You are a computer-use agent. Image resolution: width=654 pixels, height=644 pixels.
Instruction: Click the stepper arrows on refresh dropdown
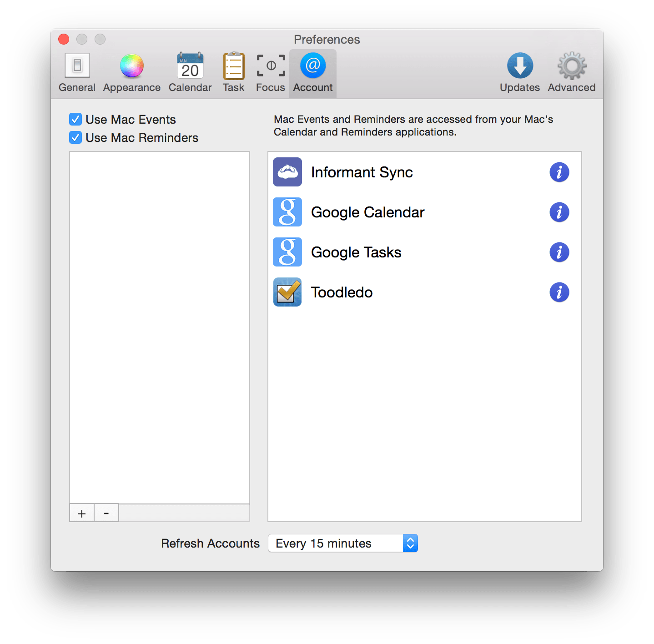tap(410, 543)
